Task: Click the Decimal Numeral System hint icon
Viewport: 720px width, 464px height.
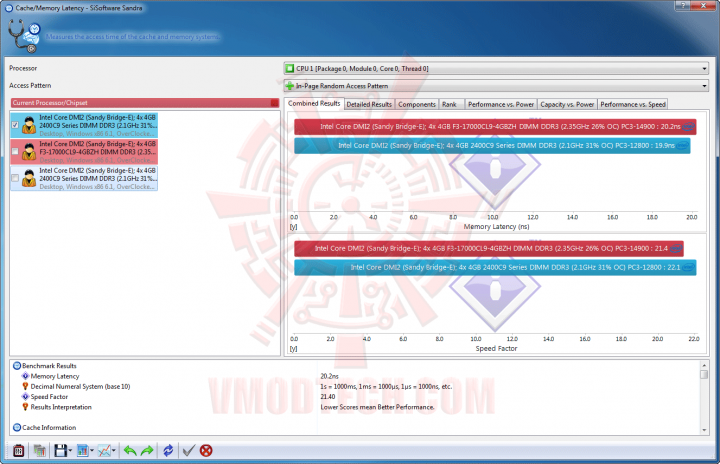Action: [25, 386]
